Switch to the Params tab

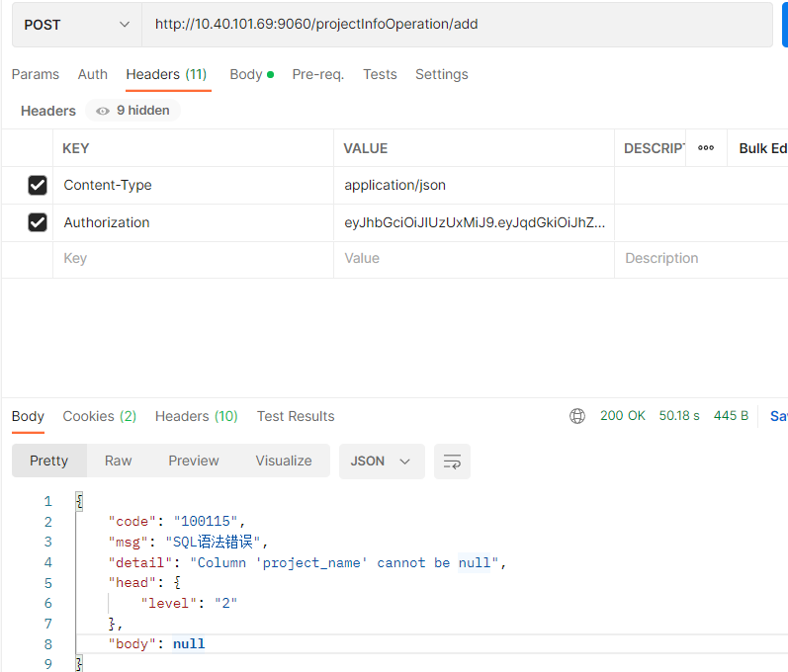pyautogui.click(x=36, y=74)
